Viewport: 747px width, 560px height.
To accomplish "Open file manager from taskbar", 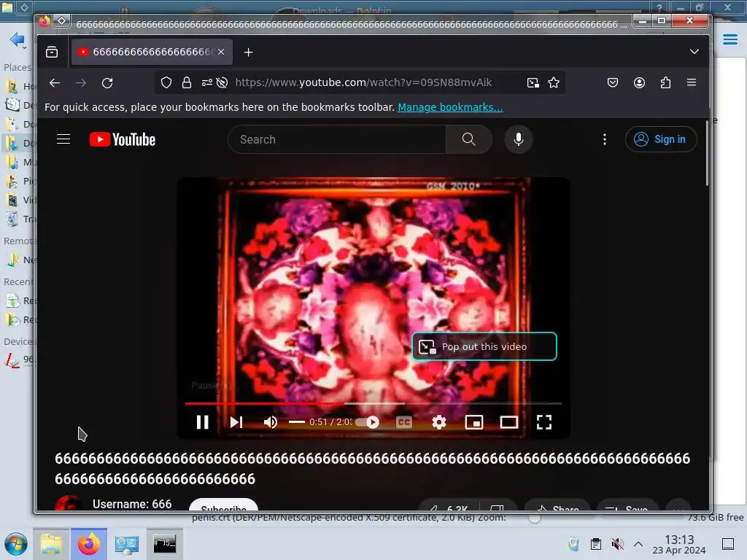I will tap(51, 544).
